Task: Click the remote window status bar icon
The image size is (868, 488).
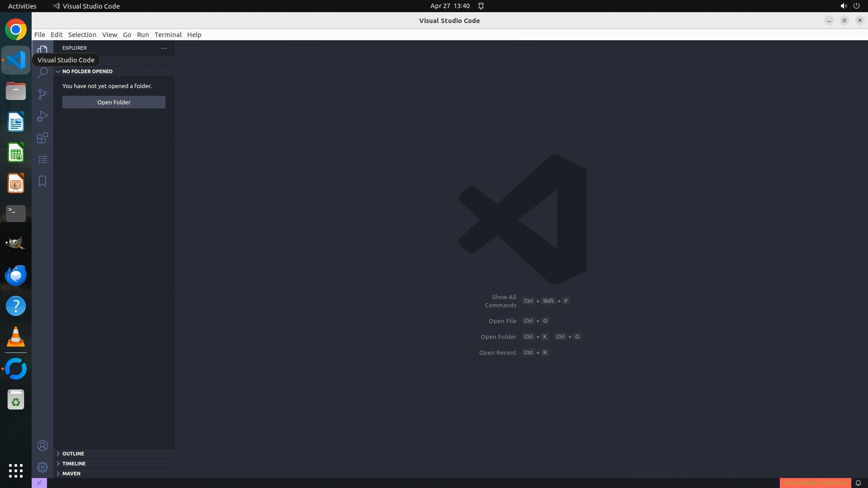Action: (x=39, y=483)
